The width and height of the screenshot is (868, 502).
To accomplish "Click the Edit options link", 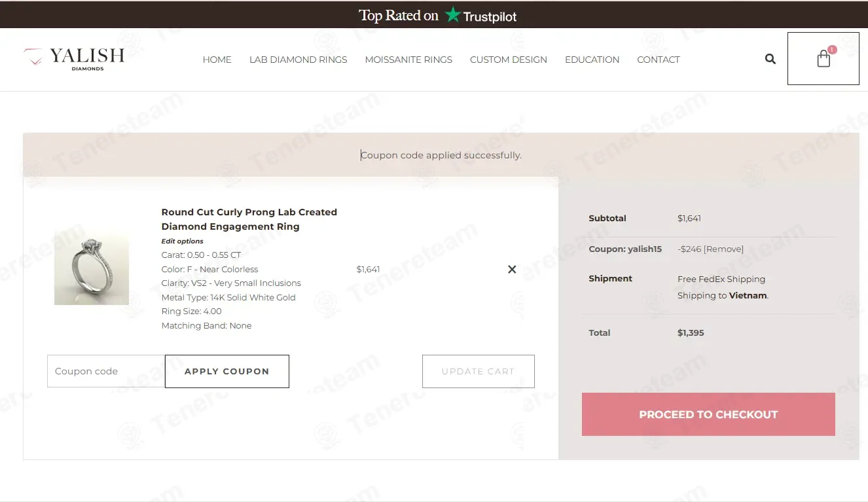I will pyautogui.click(x=183, y=241).
